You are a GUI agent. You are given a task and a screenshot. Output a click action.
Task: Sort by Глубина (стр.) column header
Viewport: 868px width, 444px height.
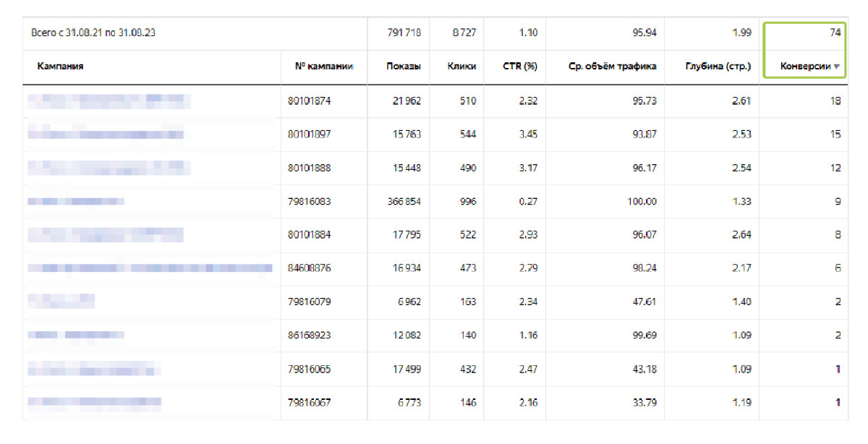tap(718, 67)
